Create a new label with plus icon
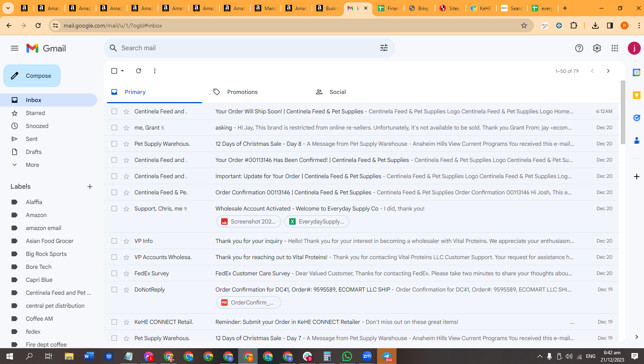This screenshot has width=644, height=364. coord(90,187)
